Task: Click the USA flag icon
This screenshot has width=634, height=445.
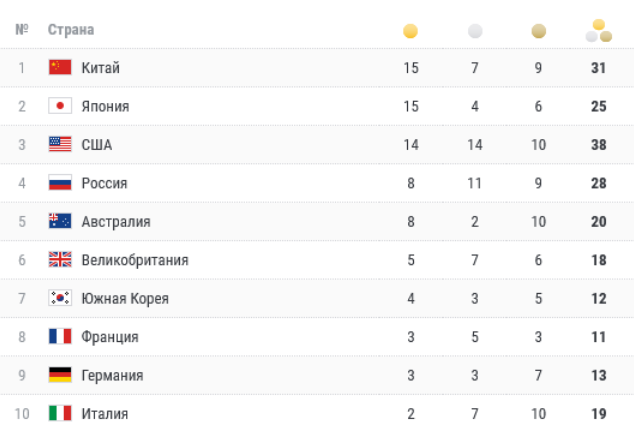Action: pyautogui.click(x=60, y=144)
